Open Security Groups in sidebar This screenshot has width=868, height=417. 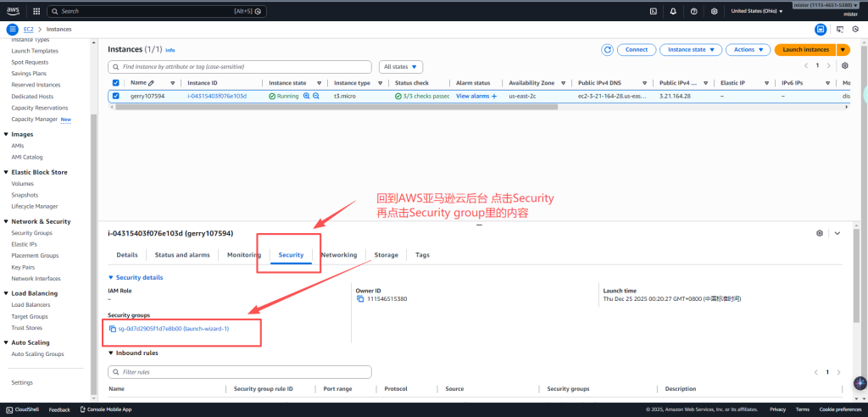point(32,233)
